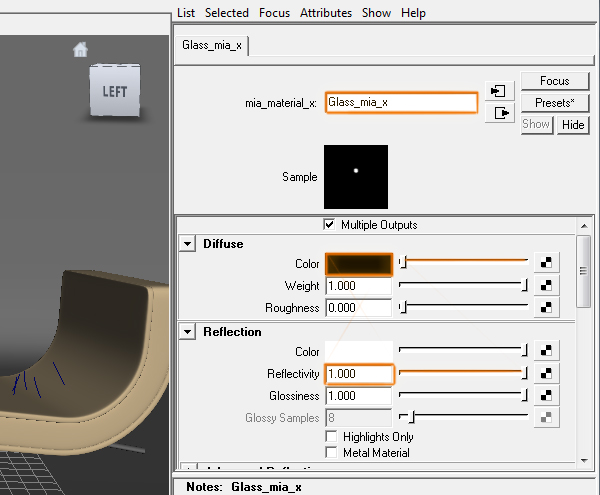Screen dimensions: 600x495
Task: Click the Diffuse Weight slider
Action: point(463,285)
